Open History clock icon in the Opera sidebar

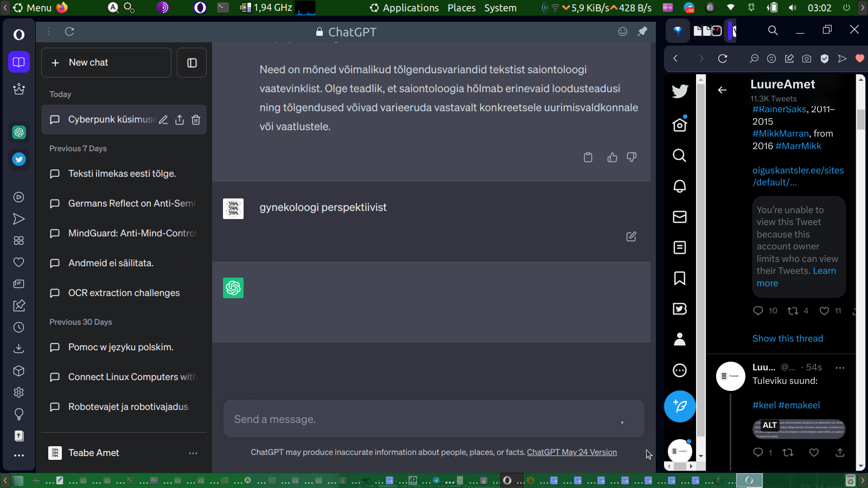19,328
